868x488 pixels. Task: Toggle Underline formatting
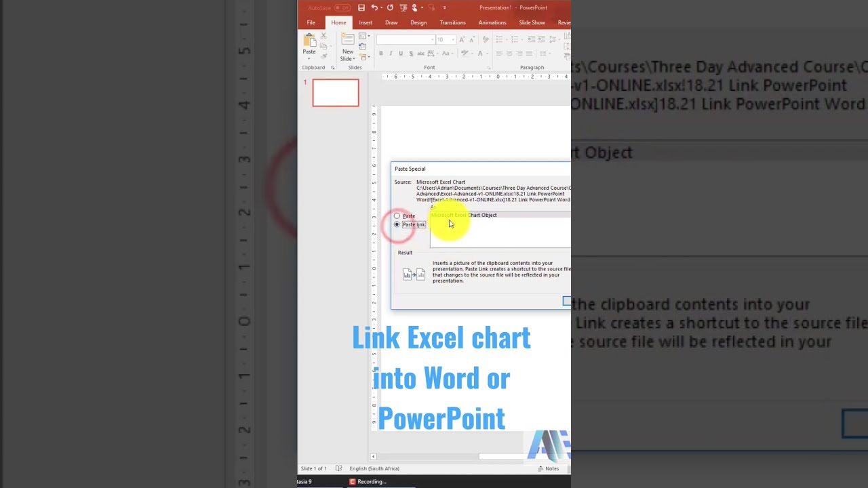click(401, 54)
